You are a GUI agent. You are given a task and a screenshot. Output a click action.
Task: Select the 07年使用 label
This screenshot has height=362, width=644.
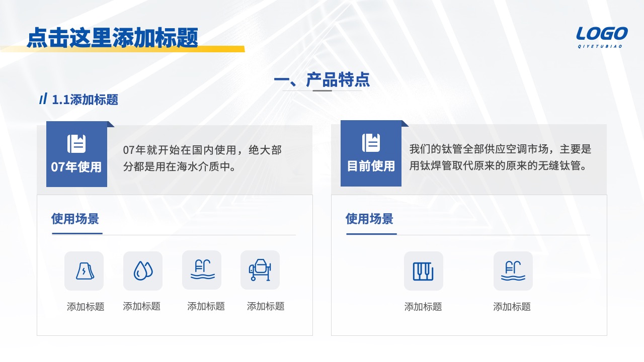76,167
